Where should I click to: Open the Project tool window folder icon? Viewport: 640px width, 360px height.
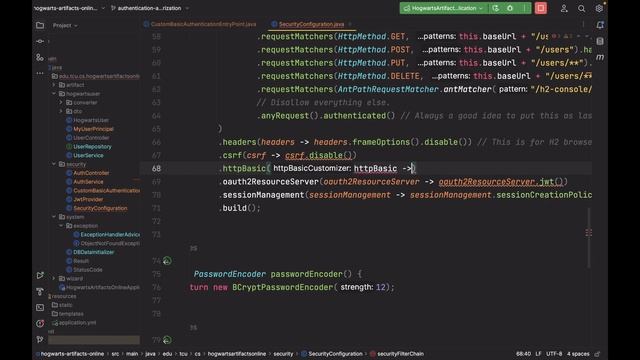point(40,25)
